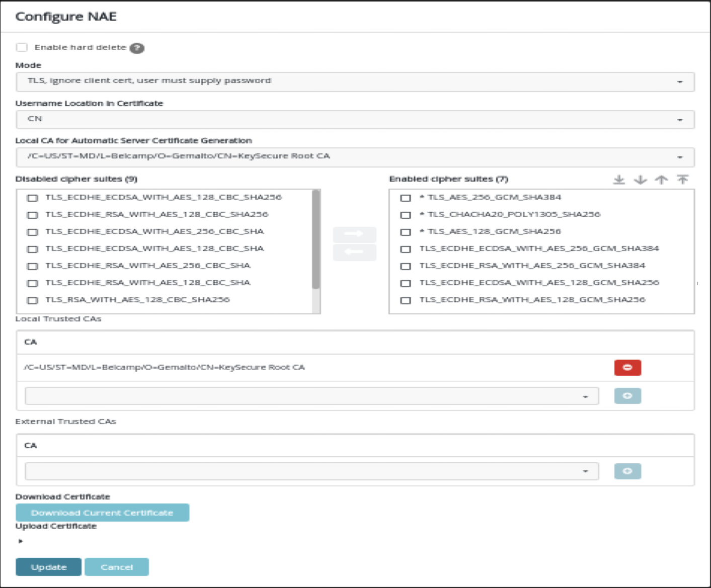Click the Download Current Certificate button
This screenshot has height=588, width=711.
pos(102,513)
